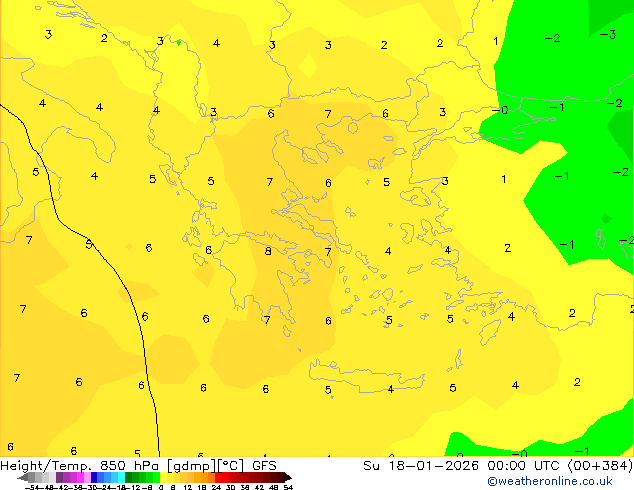Click the legend label '54' at right end
The image size is (634, 490).
tap(288, 487)
